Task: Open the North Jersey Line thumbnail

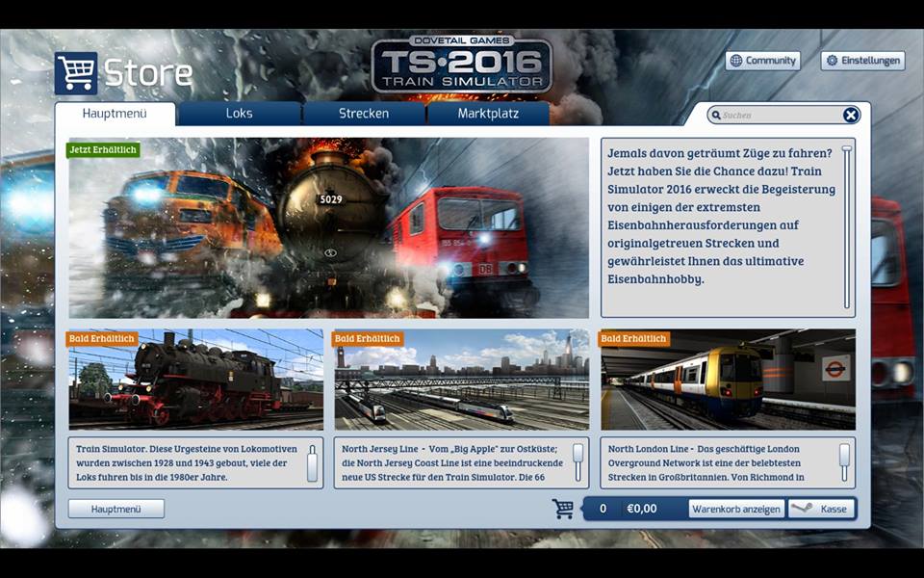Action: click(462, 380)
